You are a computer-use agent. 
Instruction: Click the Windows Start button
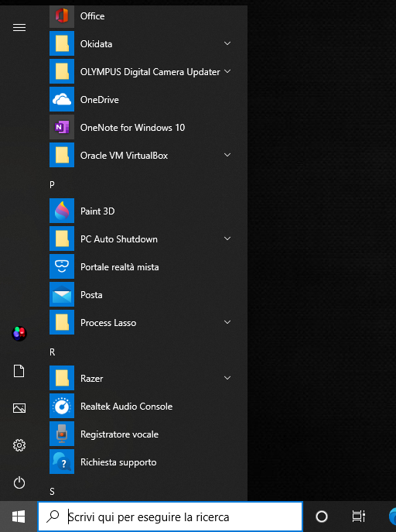click(x=19, y=517)
